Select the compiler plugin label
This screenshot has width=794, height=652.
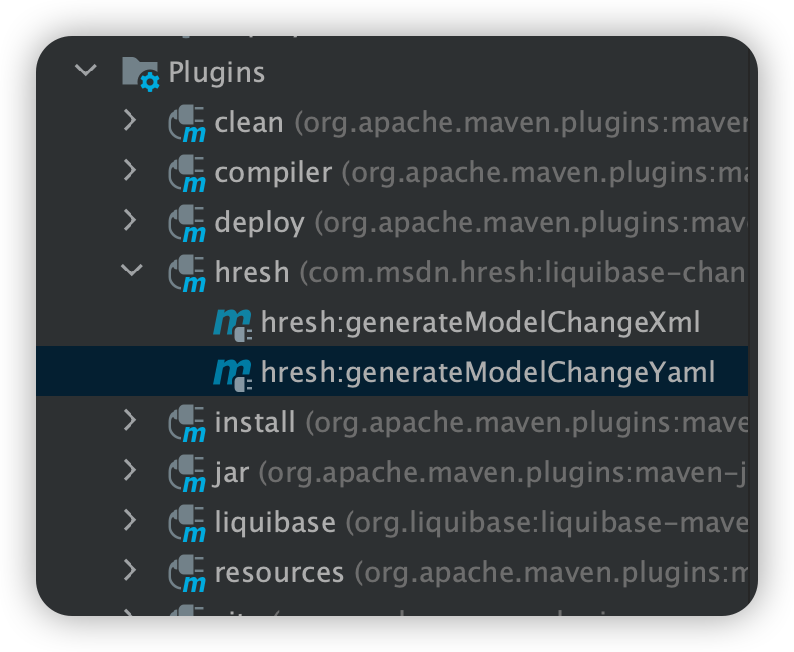[x=273, y=173]
